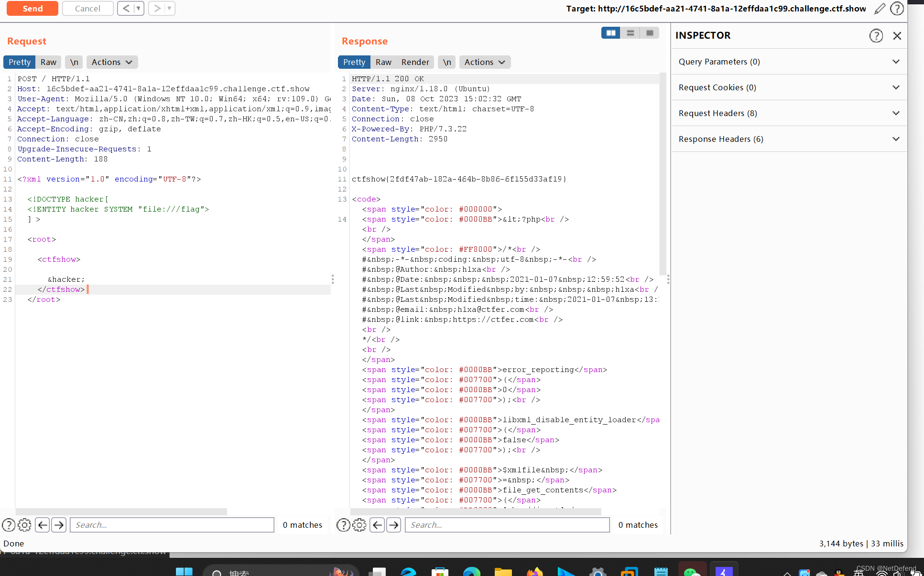Switch to top-bottom layout view
The height and width of the screenshot is (576, 924).
(x=630, y=33)
